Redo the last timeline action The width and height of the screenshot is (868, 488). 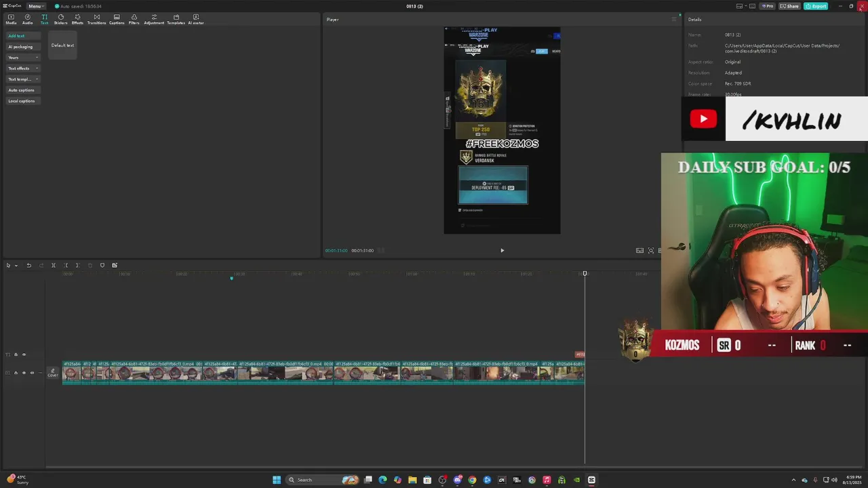[41, 265]
